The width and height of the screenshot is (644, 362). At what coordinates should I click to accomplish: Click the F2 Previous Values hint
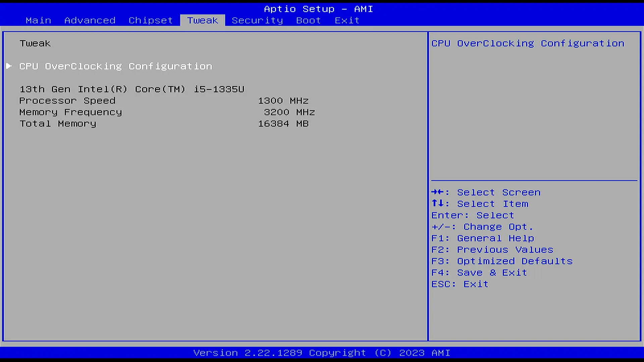tap(492, 250)
